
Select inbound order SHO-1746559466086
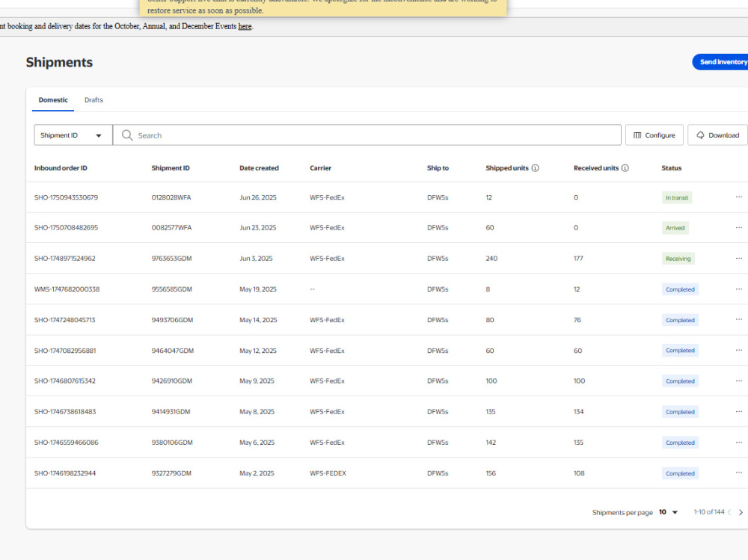click(66, 442)
